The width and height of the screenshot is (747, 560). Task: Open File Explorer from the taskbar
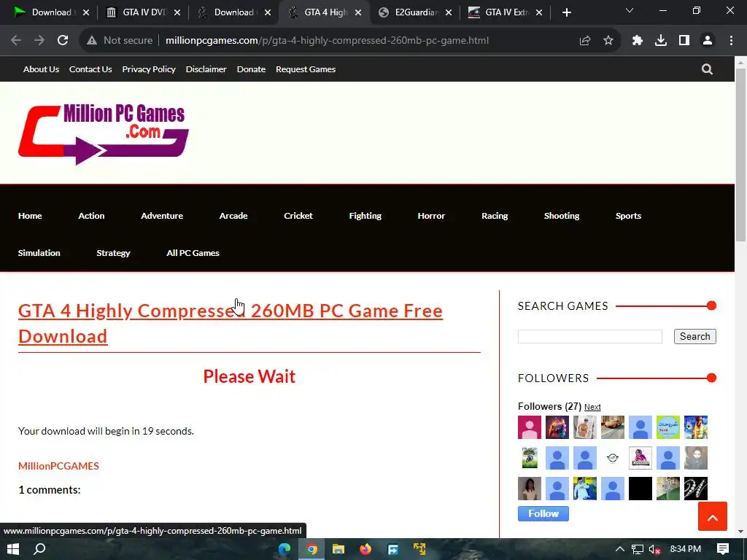[x=338, y=549]
